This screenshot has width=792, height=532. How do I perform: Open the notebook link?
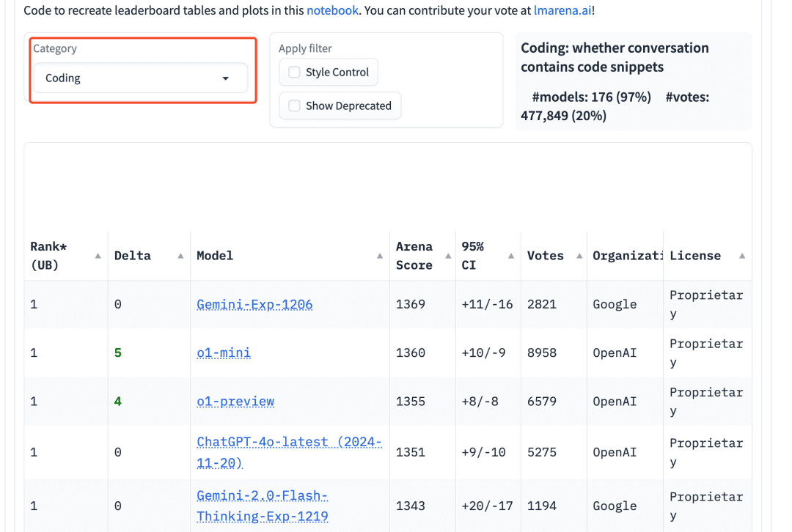coord(332,10)
